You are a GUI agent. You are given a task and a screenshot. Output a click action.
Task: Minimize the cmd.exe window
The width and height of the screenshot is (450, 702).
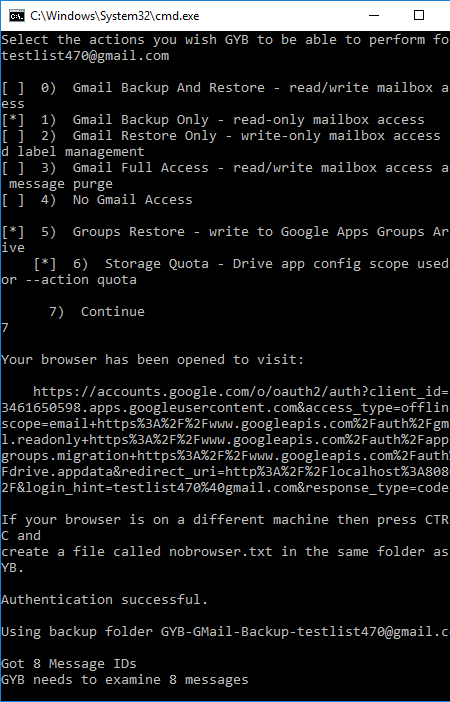tap(374, 16)
